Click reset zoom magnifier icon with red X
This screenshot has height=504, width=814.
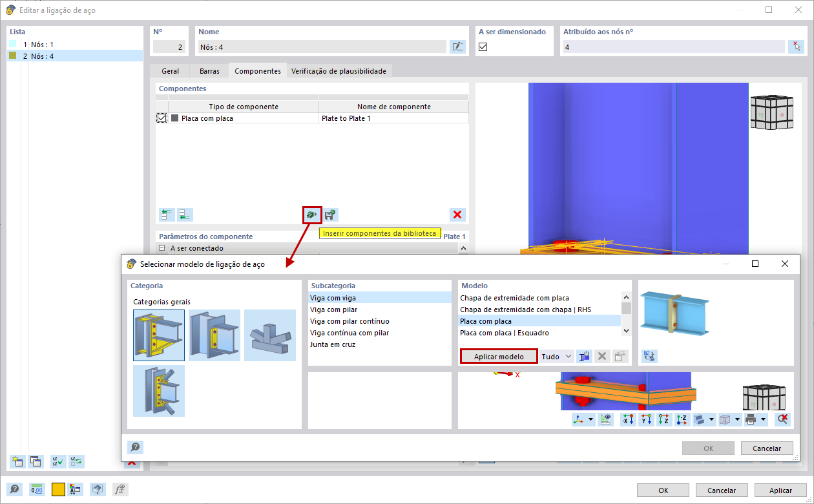point(782,419)
